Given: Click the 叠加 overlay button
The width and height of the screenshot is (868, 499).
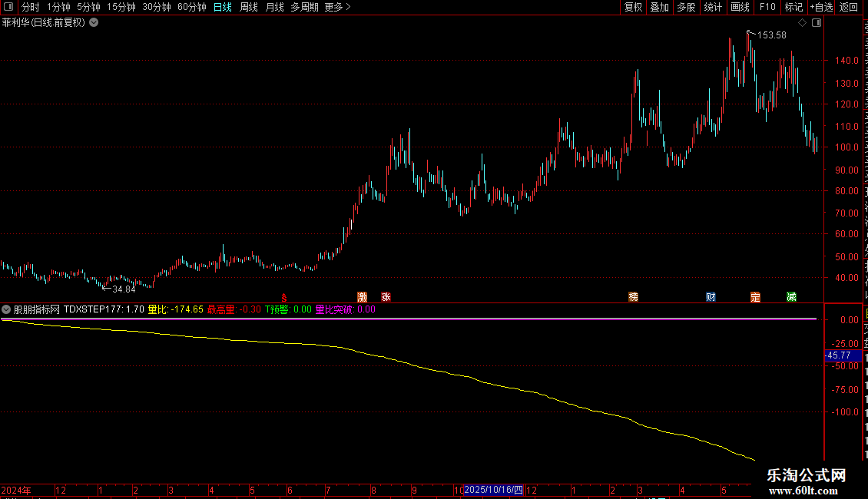Looking at the screenshot, I should [x=660, y=7].
